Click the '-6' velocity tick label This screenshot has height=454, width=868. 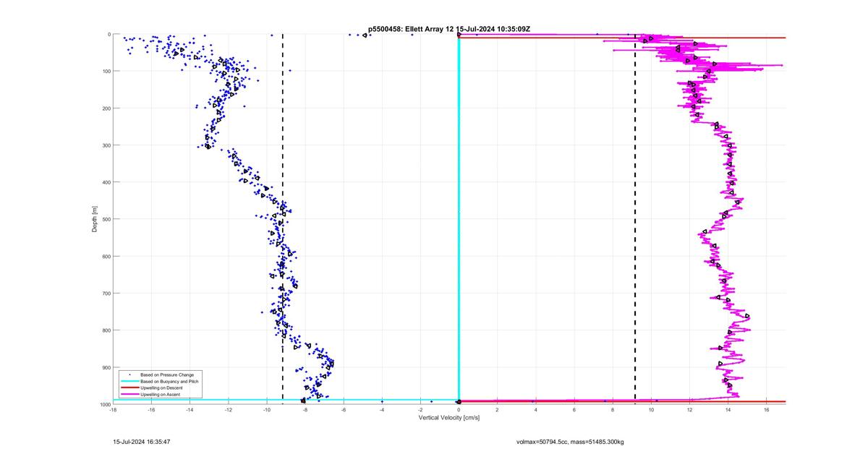(x=344, y=410)
